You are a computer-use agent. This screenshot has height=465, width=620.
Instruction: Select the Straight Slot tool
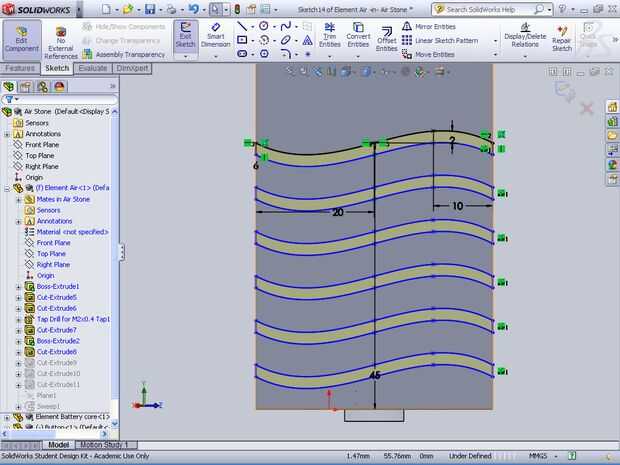[x=242, y=53]
